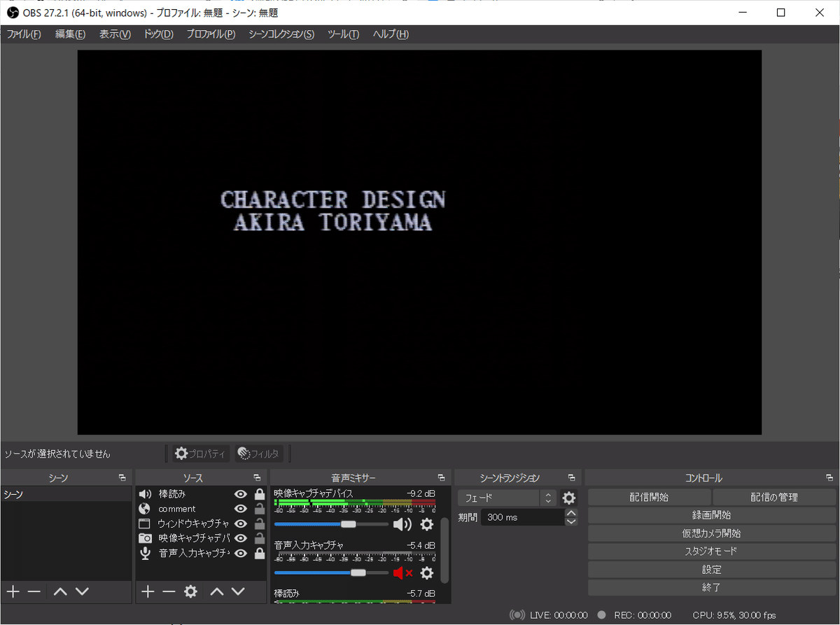
Task: Undock the シーン panel
Action: click(122, 478)
